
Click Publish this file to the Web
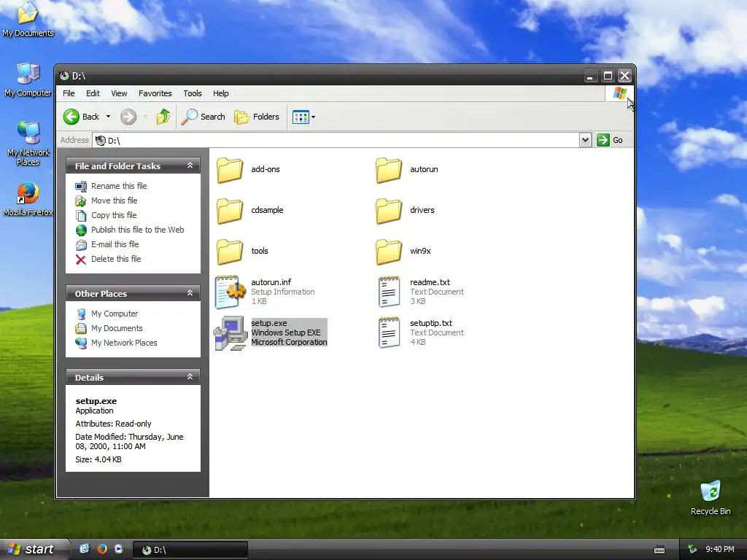138,230
